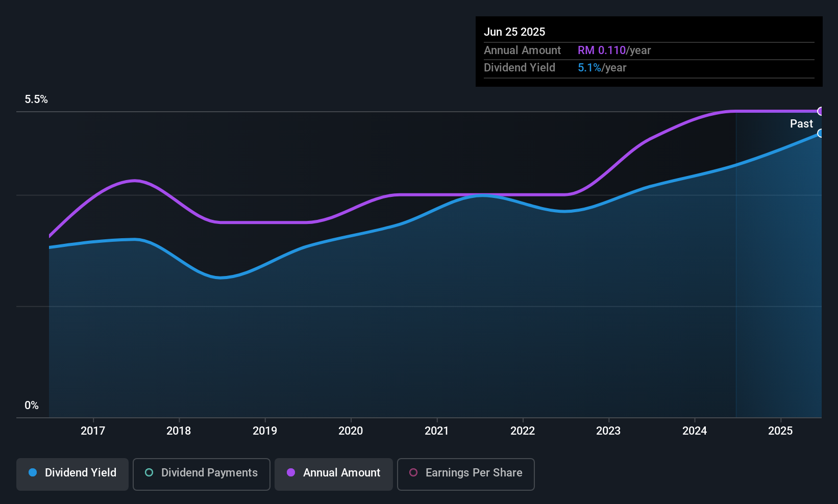This screenshot has width=838, height=504.
Task: Enable the Dividend Payments series
Action: click(202, 474)
